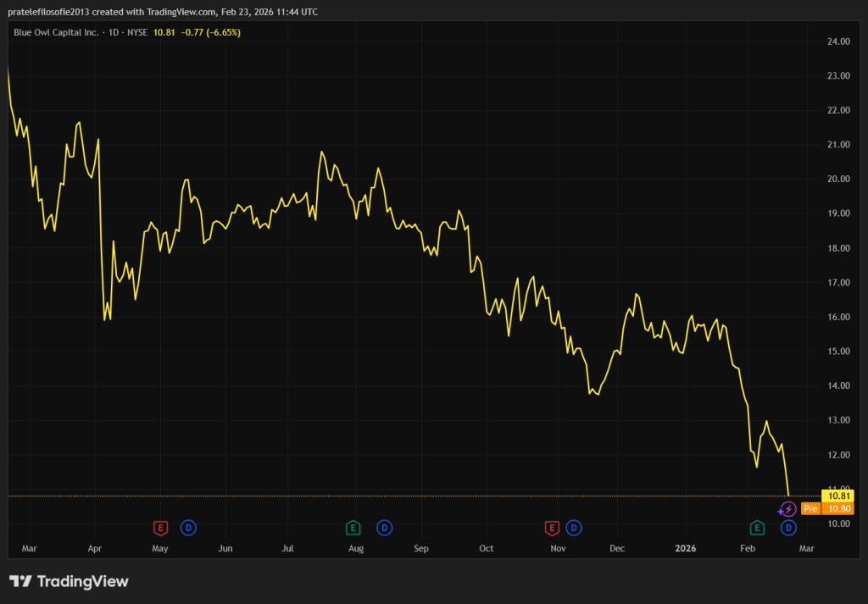Open the green earnings marker near August
The height and width of the screenshot is (604, 868).
click(x=352, y=528)
